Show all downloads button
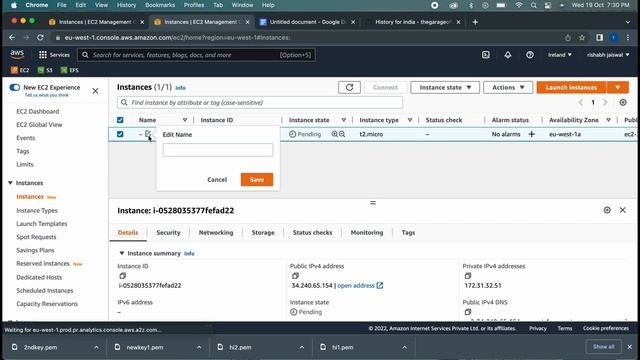The image size is (640, 360). [603, 347]
